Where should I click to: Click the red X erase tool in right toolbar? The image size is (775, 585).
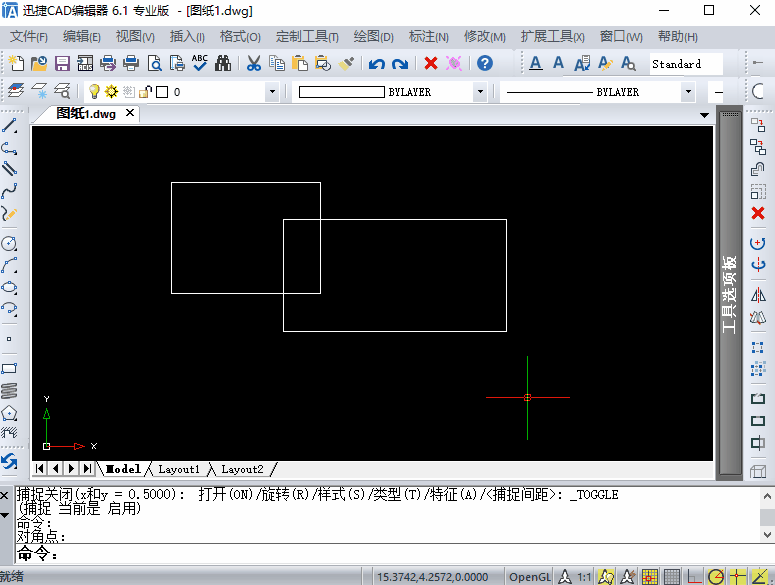coord(758,213)
